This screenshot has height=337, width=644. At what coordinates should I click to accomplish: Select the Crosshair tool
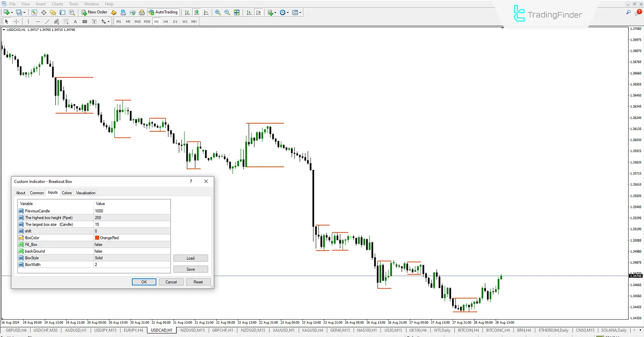point(16,21)
